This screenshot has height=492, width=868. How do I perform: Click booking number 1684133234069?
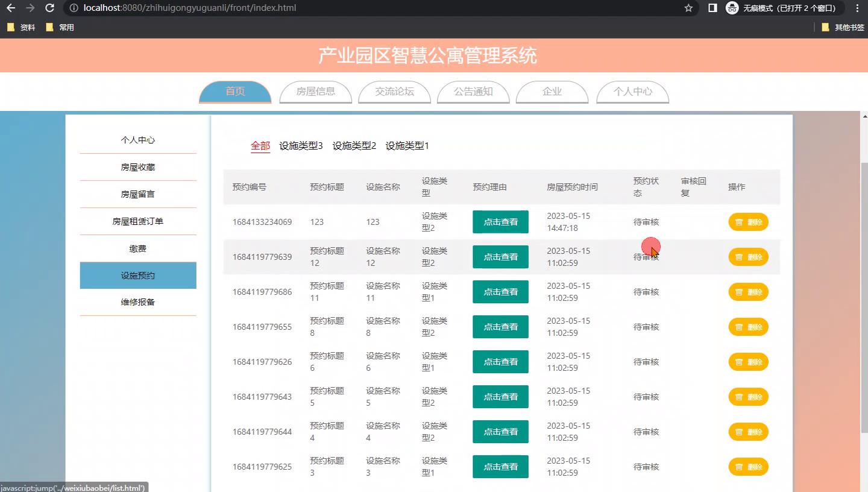coord(262,222)
